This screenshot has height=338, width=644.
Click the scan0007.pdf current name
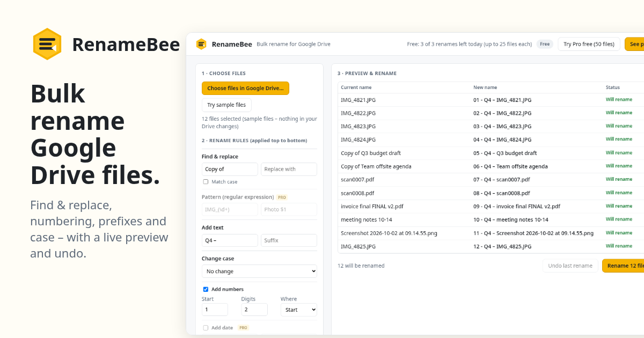[x=357, y=180]
